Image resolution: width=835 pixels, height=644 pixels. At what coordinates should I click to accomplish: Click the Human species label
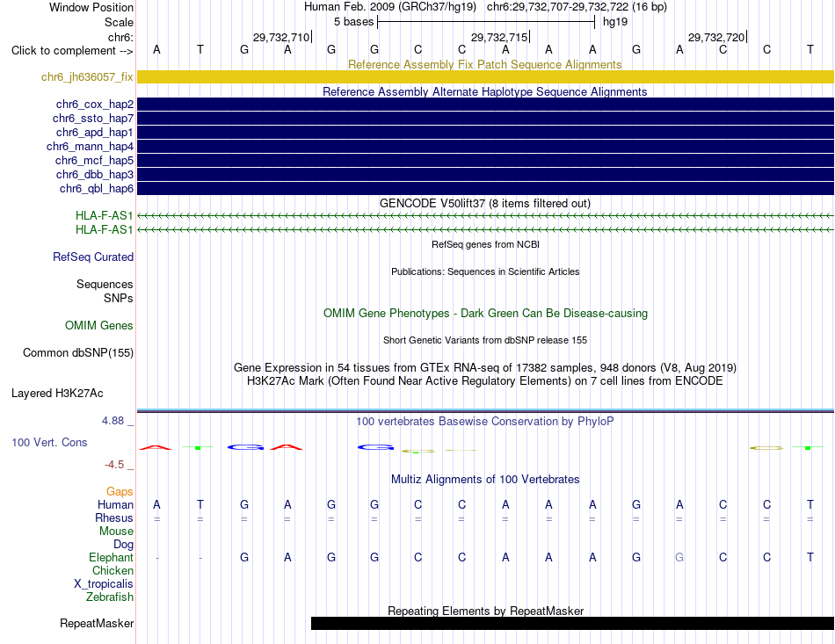tap(115, 504)
